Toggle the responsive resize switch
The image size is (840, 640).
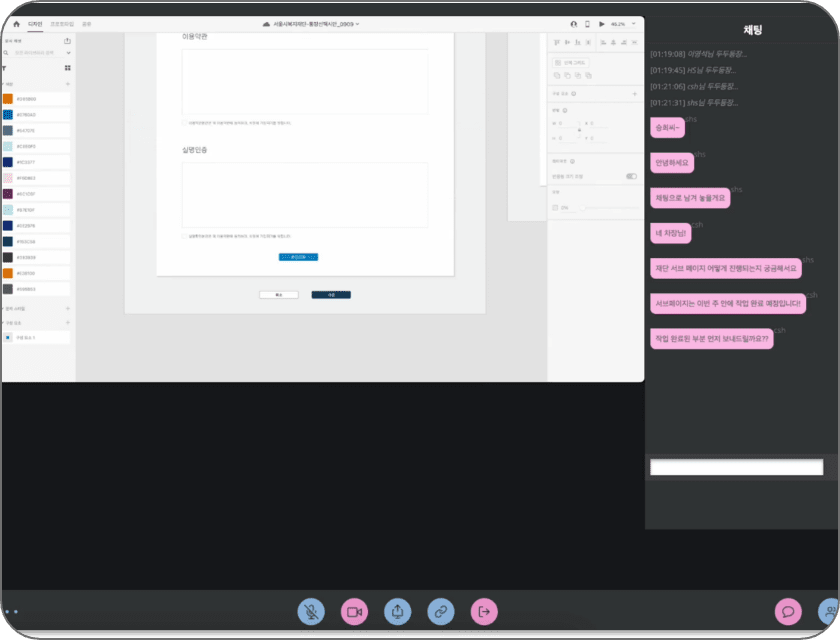(632, 176)
